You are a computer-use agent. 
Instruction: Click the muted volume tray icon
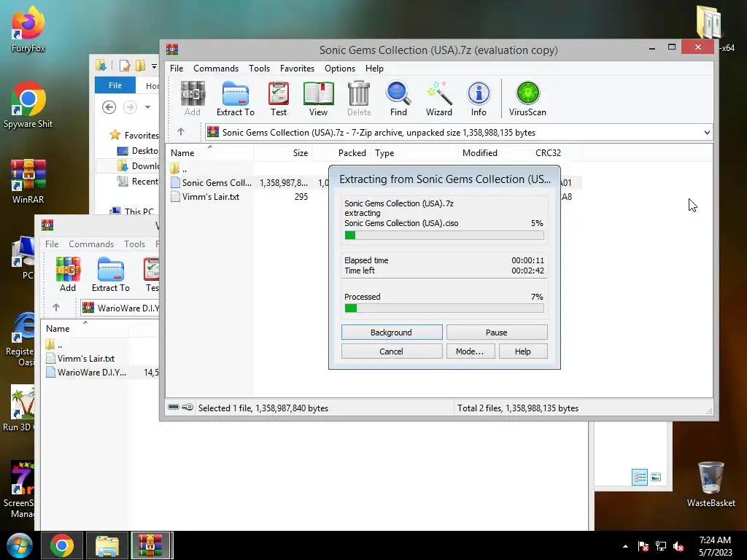678,546
